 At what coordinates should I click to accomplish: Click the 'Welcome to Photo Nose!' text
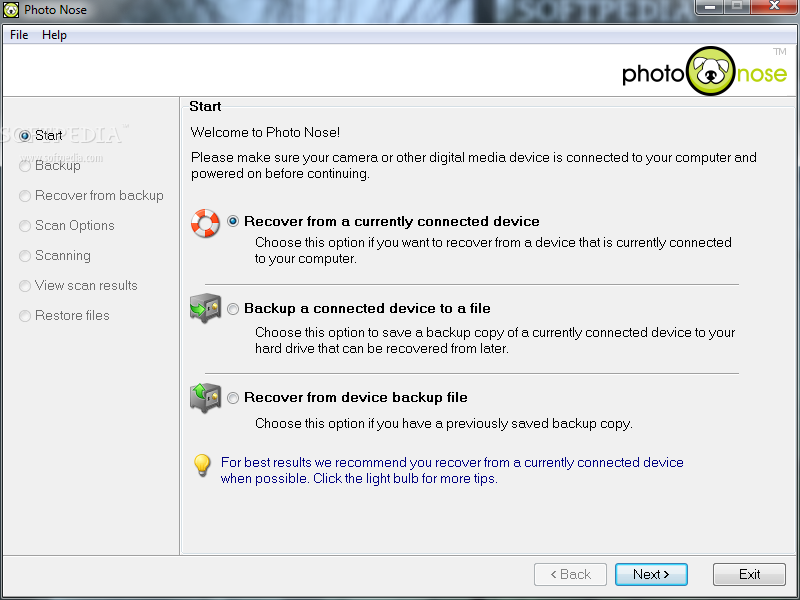[265, 133]
